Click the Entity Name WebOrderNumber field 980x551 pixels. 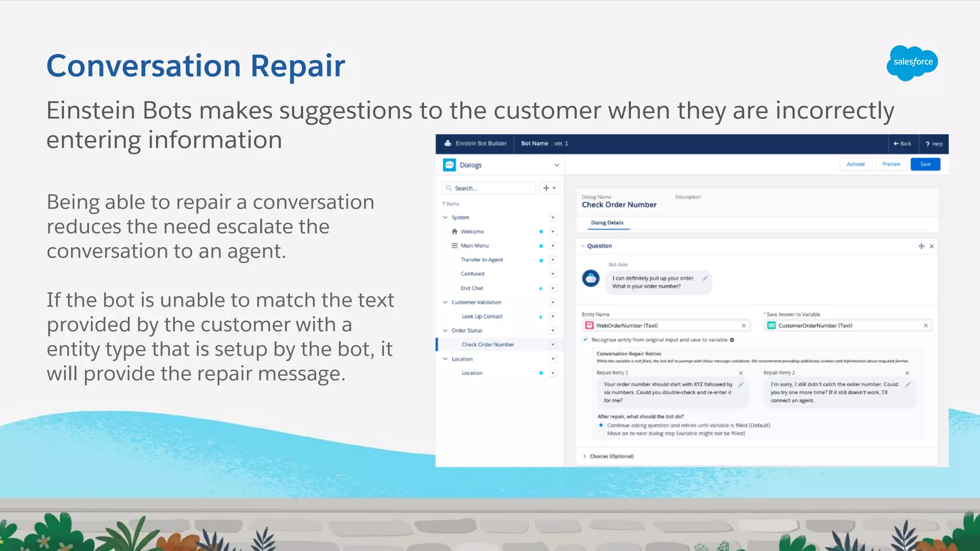(x=666, y=326)
